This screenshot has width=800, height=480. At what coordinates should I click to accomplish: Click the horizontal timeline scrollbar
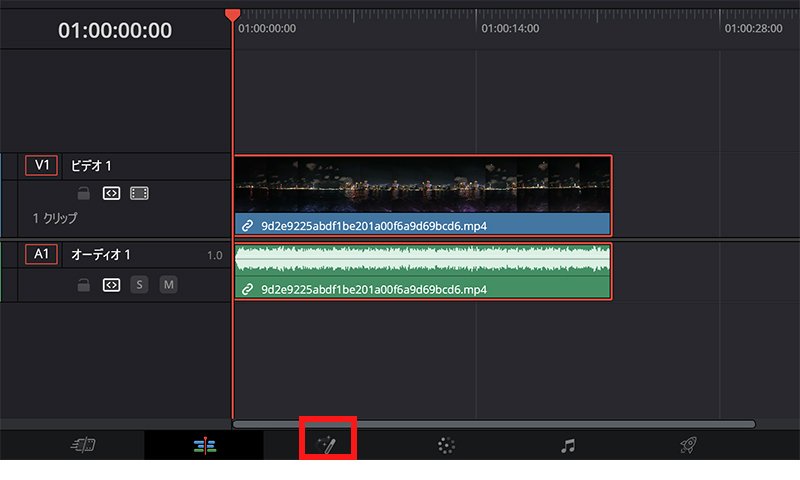pos(494,424)
